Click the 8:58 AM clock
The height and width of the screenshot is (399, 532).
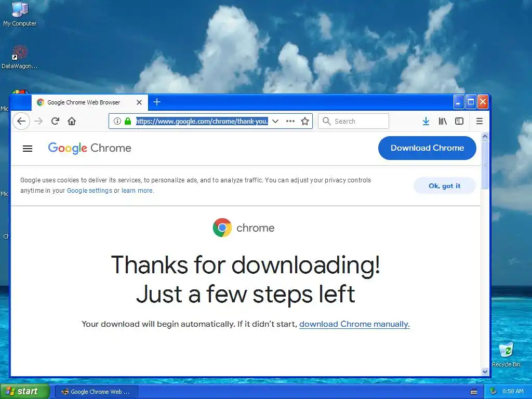coord(513,392)
